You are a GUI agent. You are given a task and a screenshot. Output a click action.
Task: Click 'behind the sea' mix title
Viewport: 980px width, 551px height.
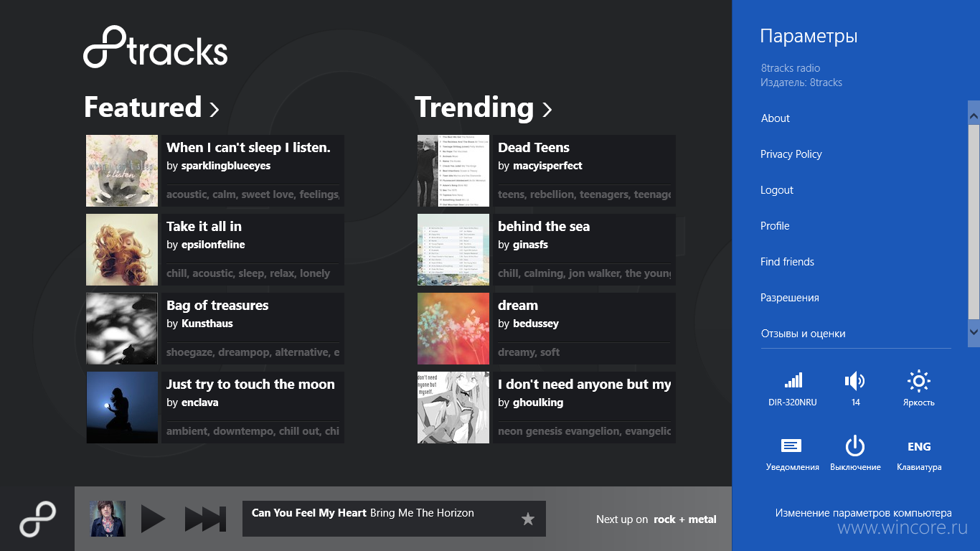click(x=544, y=227)
